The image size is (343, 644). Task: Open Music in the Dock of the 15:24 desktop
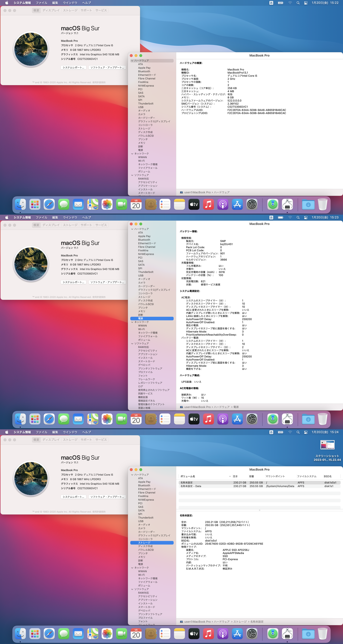208,634
